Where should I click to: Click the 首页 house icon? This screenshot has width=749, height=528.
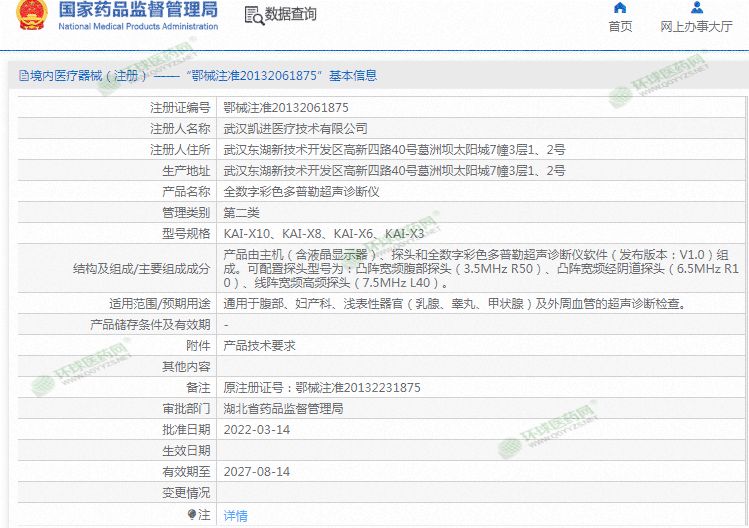tap(620, 8)
